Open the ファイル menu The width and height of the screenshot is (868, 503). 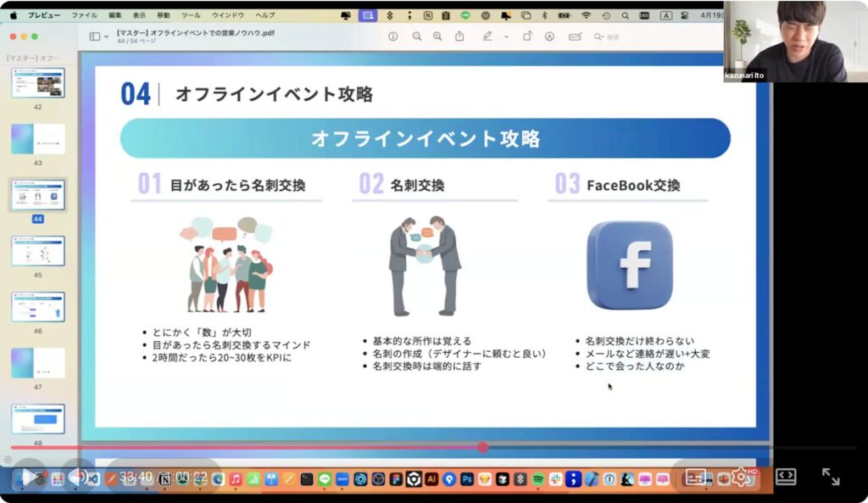[84, 15]
